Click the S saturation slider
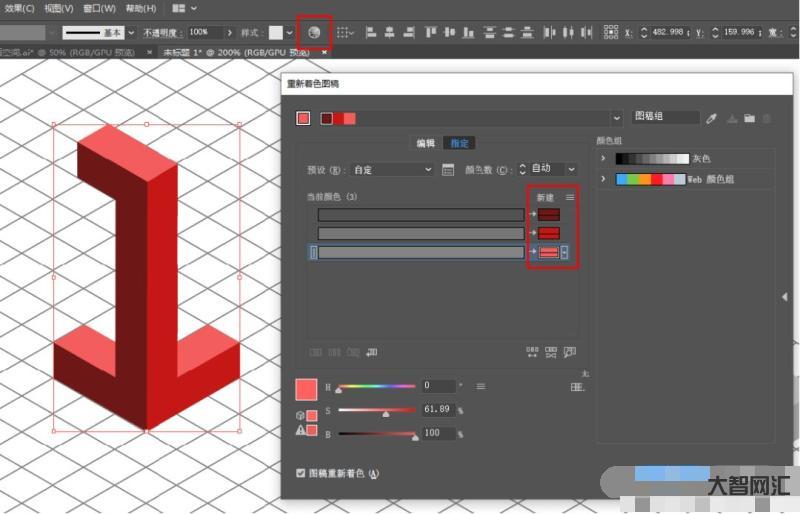 coord(385,410)
